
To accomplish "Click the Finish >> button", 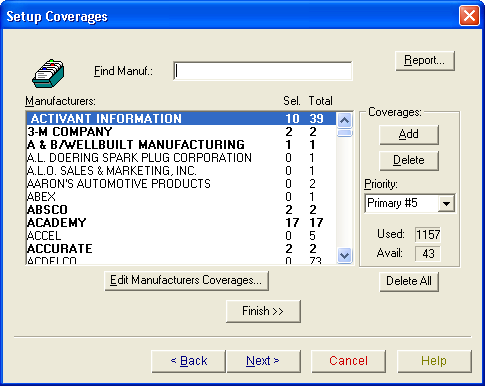I will click(263, 311).
